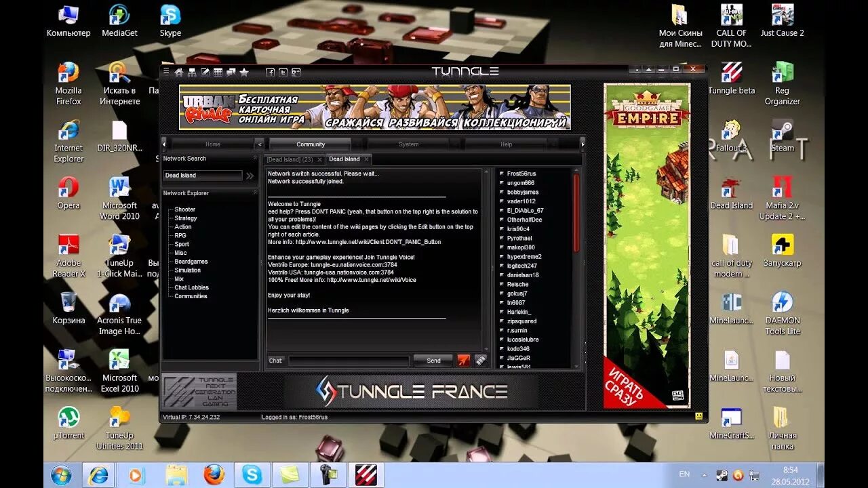868x488 pixels.
Task: Open the Tunngle main menu icon
Action: tap(167, 71)
